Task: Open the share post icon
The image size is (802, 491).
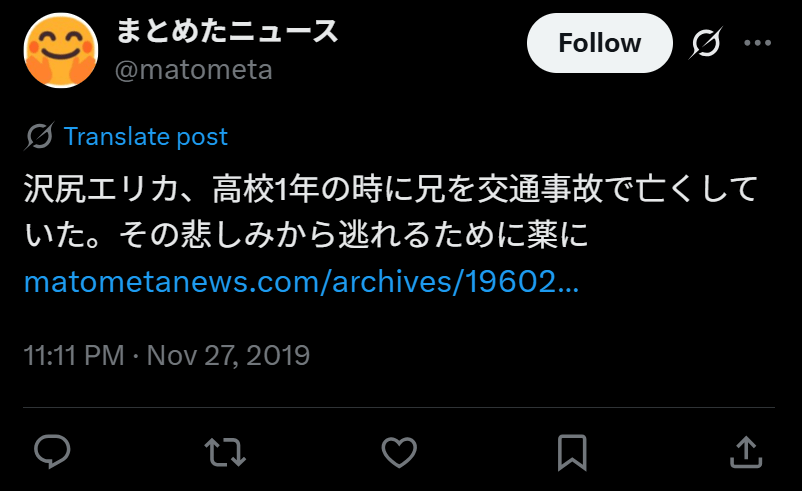Action: [746, 452]
